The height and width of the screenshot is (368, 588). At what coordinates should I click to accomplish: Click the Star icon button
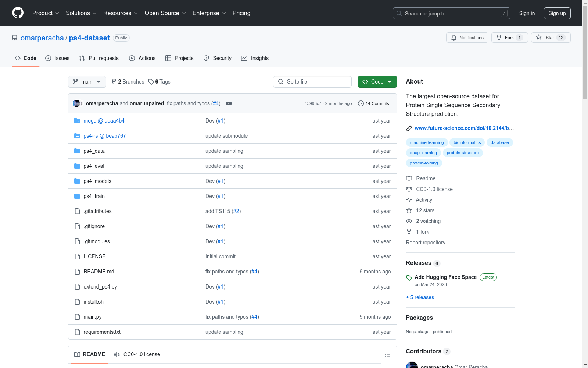pos(551,38)
